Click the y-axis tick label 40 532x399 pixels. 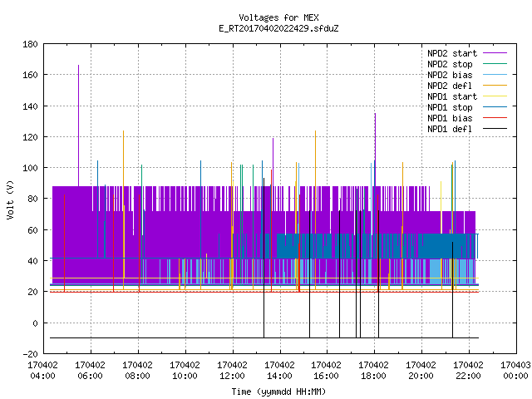click(x=32, y=261)
